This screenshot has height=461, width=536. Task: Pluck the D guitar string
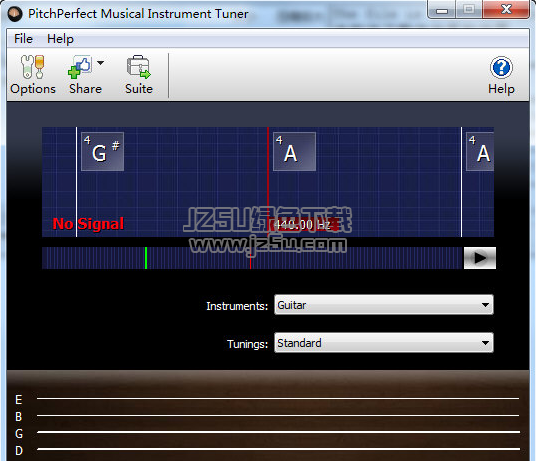pos(278,449)
